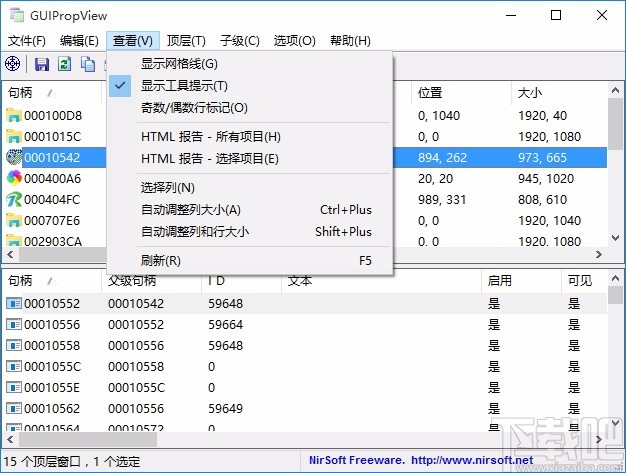
Task: Sort child list by 可见 column header
Action: pos(584,281)
